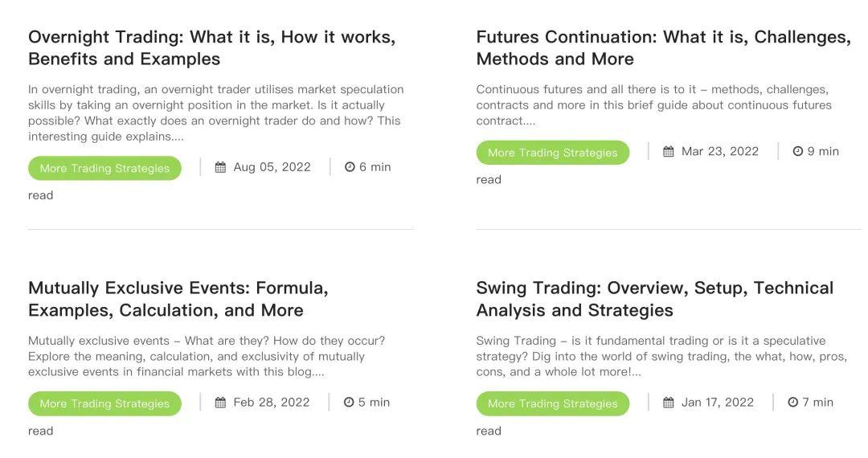
Task: Click calendar icon beside Jan 17, 2022
Action: [x=669, y=403]
